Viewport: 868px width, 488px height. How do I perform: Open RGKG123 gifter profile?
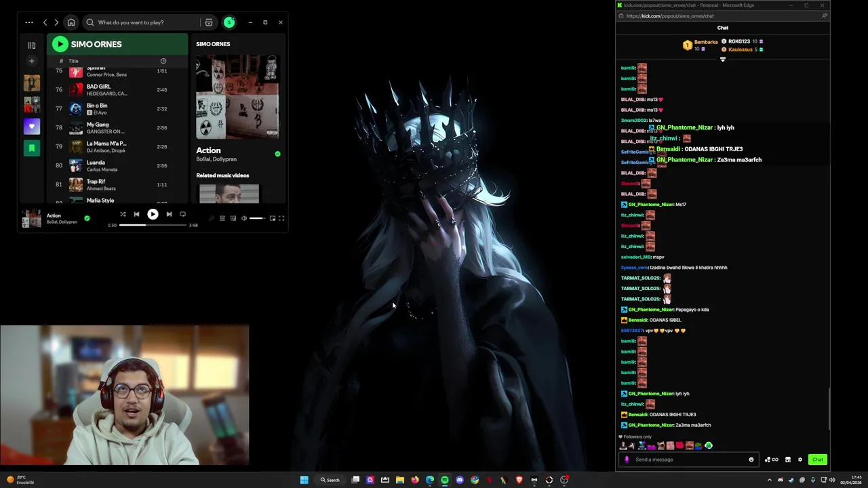pyautogui.click(x=739, y=41)
